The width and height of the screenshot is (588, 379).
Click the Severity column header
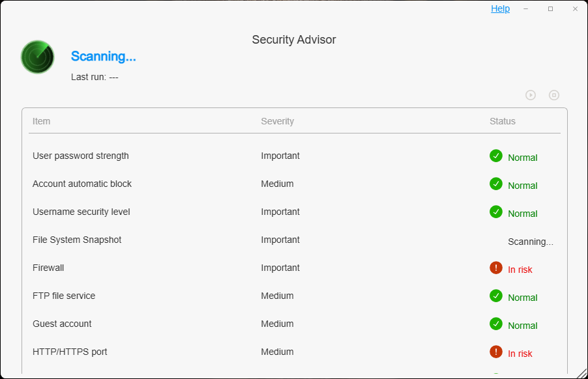click(277, 121)
